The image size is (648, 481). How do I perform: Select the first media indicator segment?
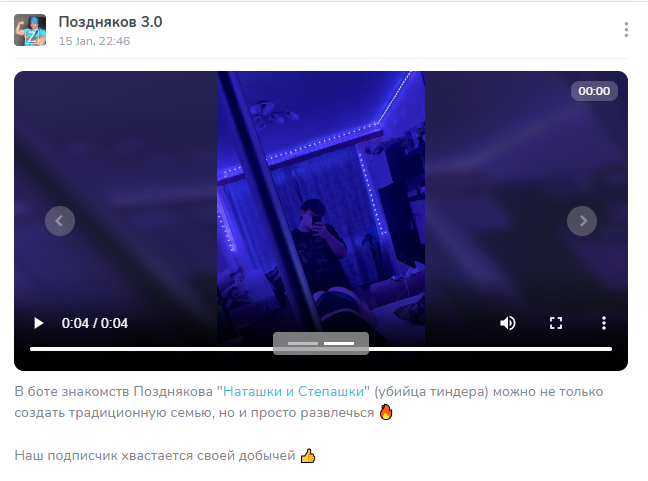(x=303, y=343)
